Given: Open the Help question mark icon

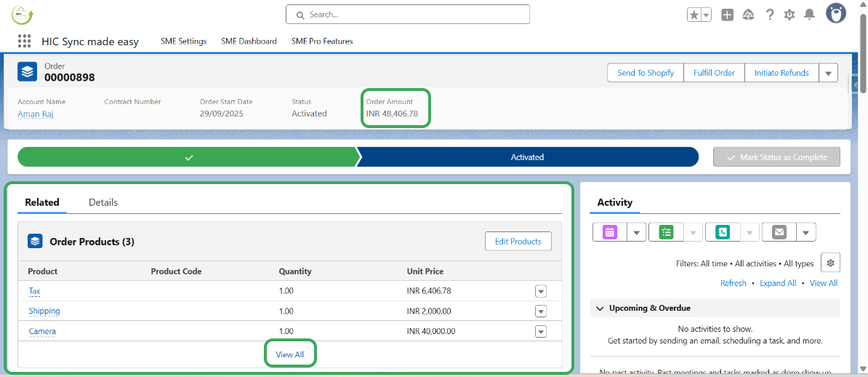Looking at the screenshot, I should click(x=769, y=15).
